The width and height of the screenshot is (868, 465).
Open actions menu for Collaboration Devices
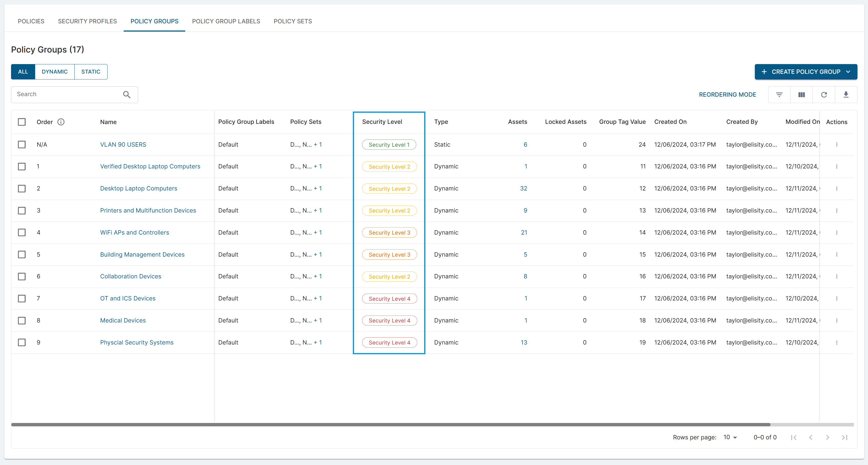[836, 276]
